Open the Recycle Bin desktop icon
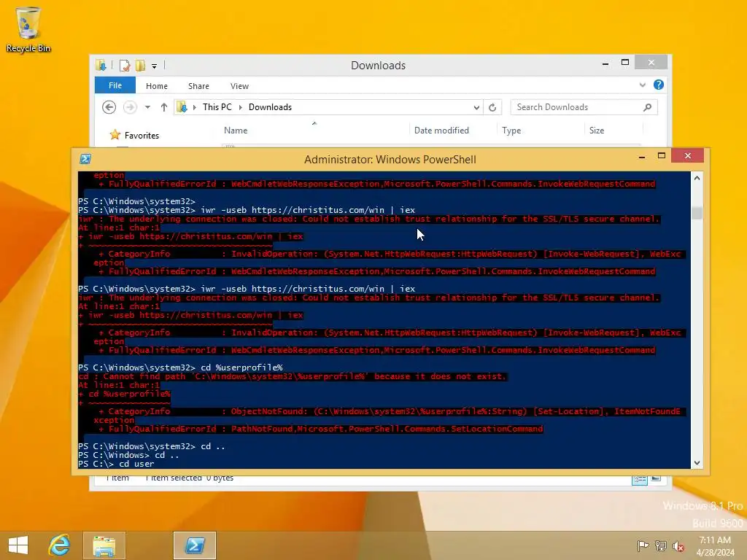 [28, 29]
